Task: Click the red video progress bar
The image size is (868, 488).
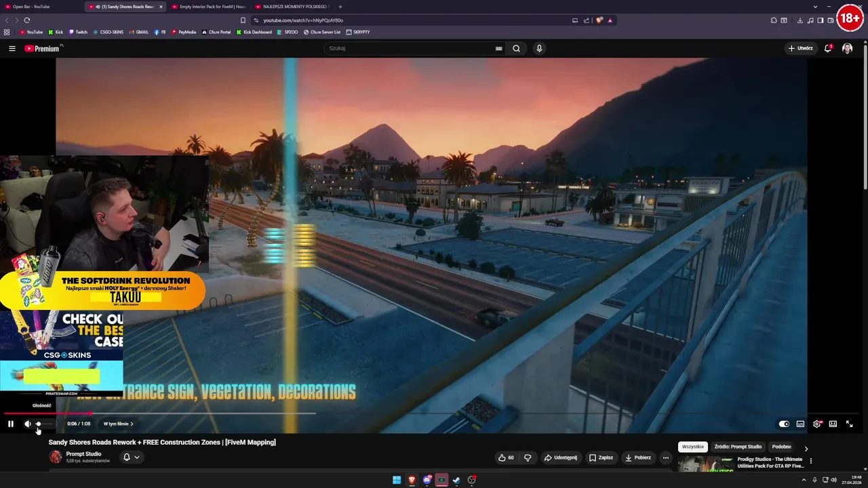Action: click(47, 413)
